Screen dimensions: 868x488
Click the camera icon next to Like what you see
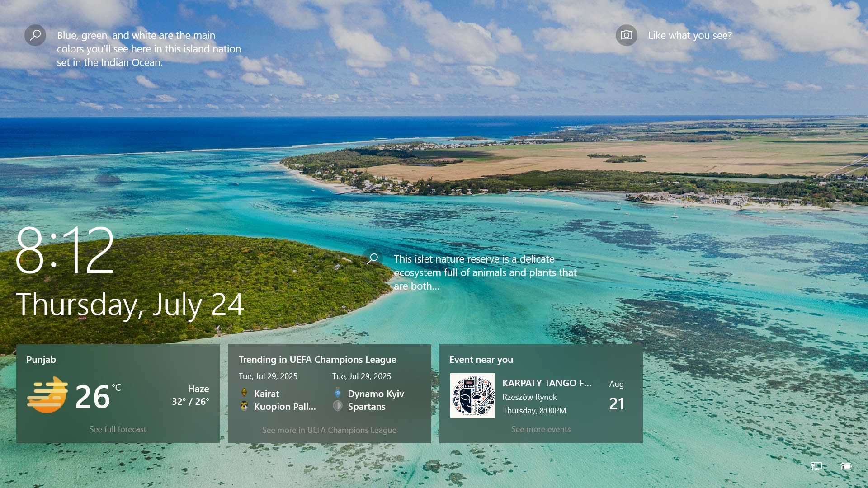626,35
